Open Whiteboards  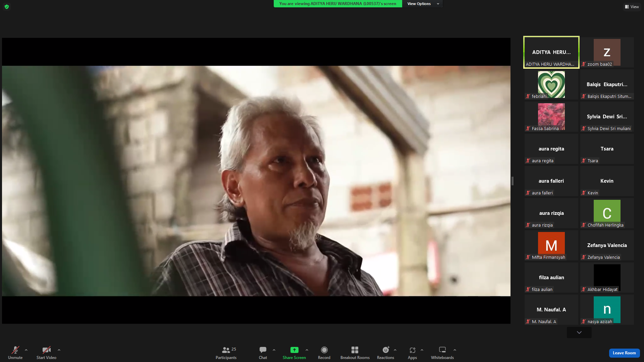pyautogui.click(x=442, y=353)
